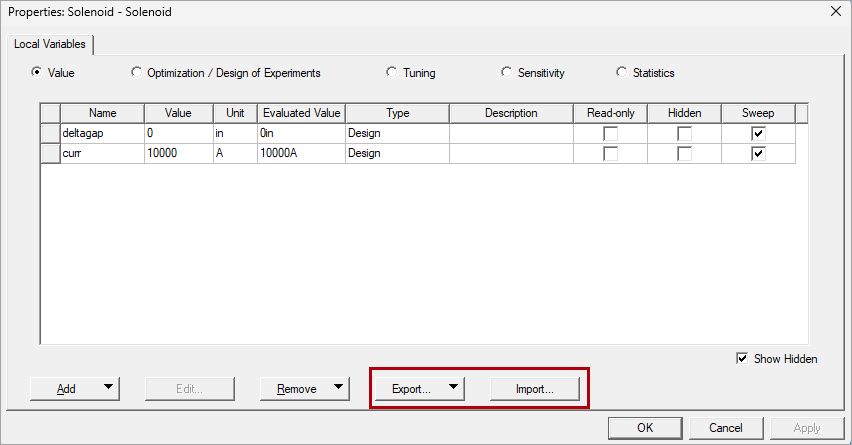Confirm with the OK button
852x445 pixels.
coord(645,428)
